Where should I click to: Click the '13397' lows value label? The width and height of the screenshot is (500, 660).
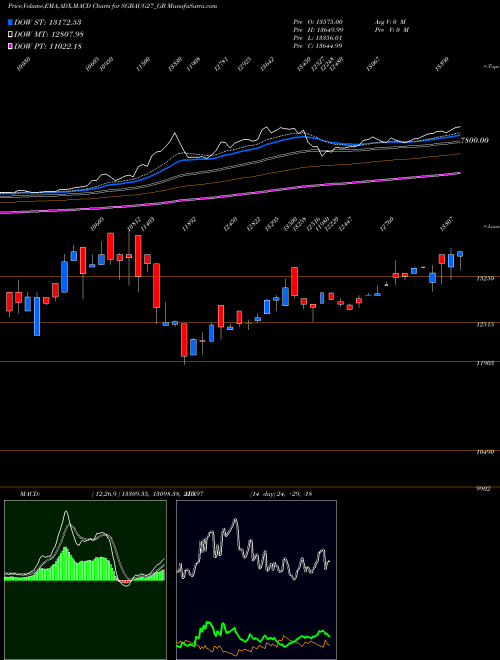446,225
